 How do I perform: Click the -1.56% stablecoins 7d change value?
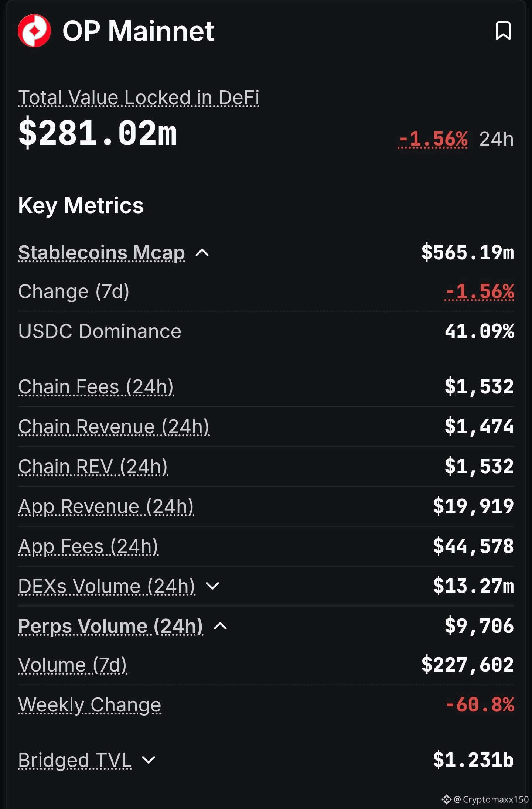point(480,291)
